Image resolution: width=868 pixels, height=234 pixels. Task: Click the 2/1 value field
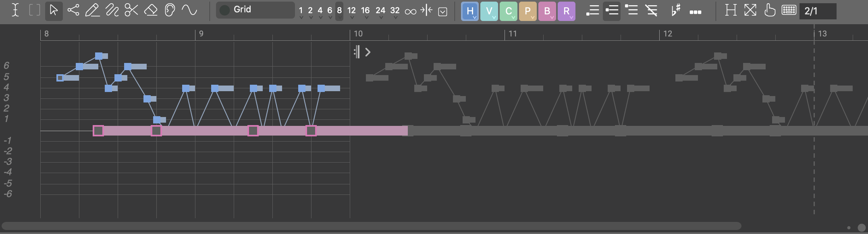pyautogui.click(x=817, y=11)
